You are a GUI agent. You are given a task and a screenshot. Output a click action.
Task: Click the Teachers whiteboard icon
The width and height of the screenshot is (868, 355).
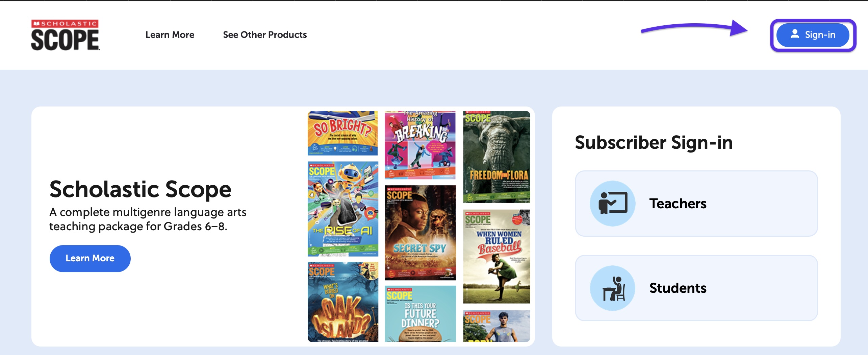pyautogui.click(x=612, y=203)
